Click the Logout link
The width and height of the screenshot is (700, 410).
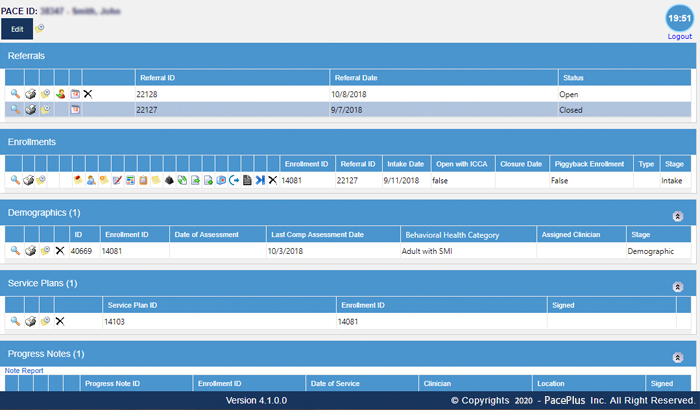679,37
